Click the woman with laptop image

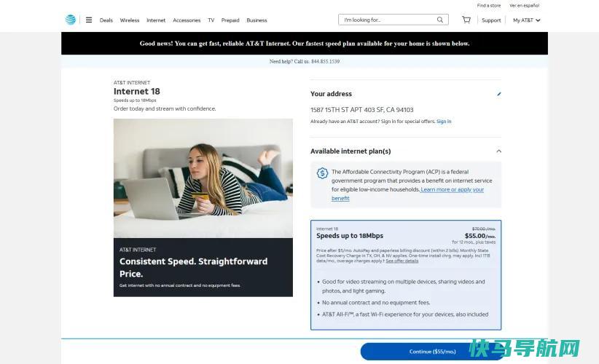coord(203,178)
